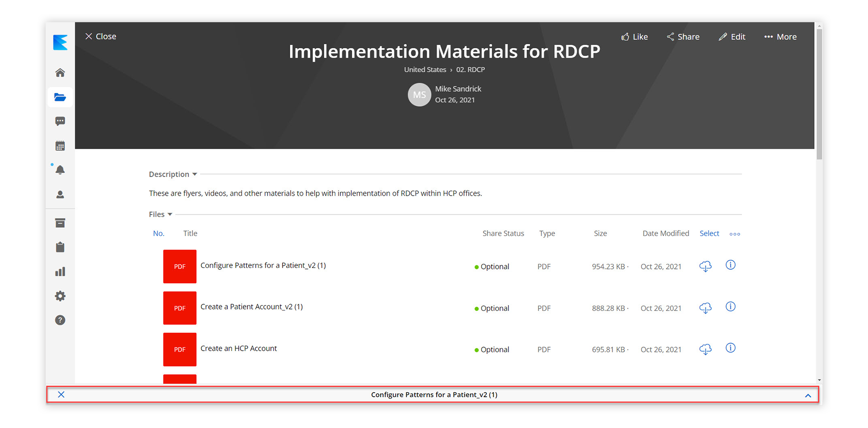Open the three-dot files options menu
The height and width of the screenshot is (428, 868).
point(735,234)
